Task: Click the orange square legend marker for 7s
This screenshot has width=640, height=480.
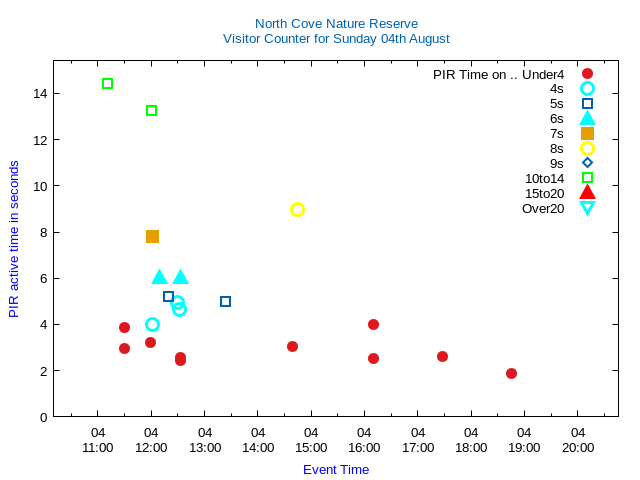Action: pyautogui.click(x=587, y=134)
